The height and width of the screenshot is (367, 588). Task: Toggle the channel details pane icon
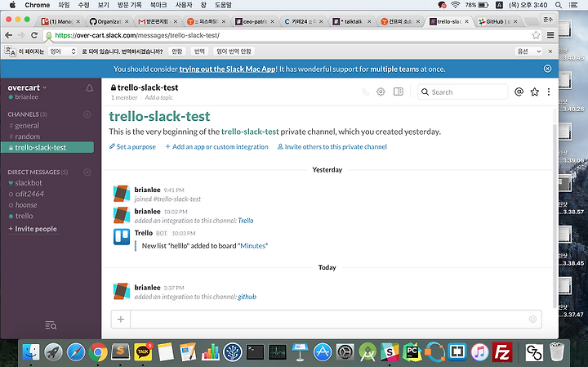click(x=399, y=92)
